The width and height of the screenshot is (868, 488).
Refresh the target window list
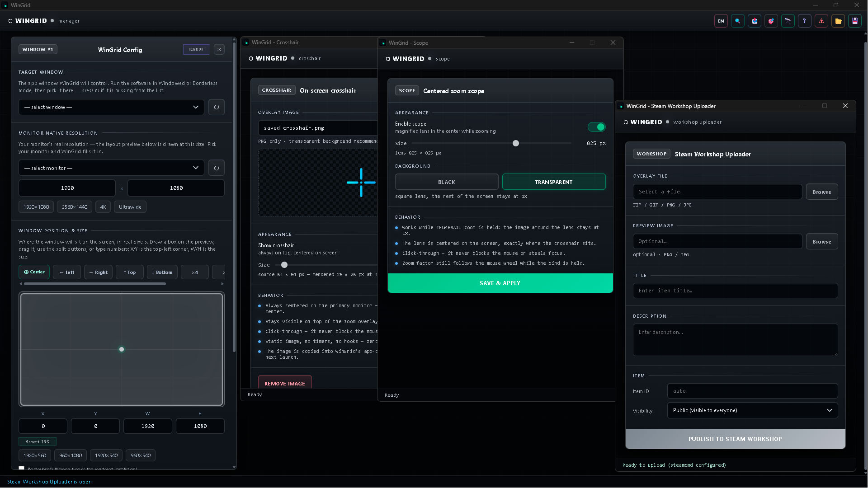(x=217, y=107)
